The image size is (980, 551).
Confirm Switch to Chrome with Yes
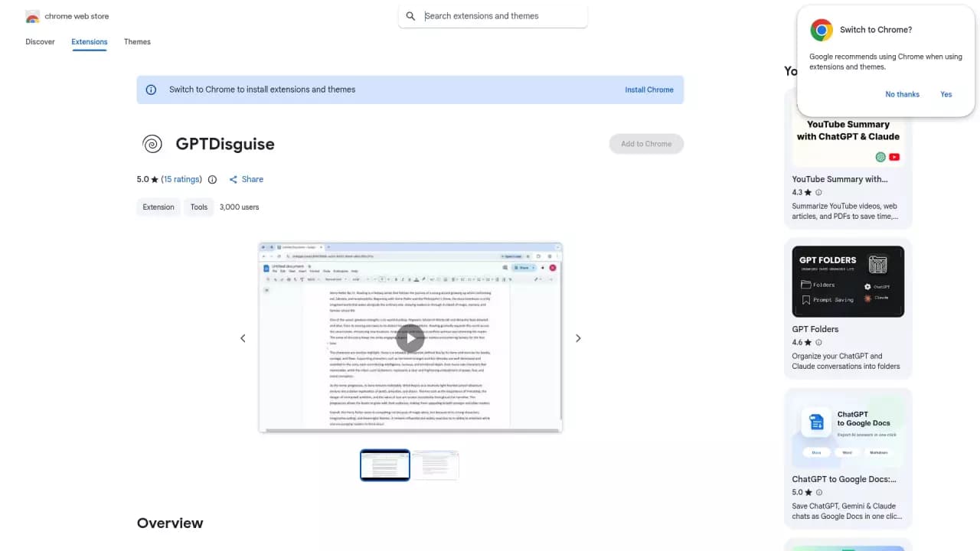[946, 95]
